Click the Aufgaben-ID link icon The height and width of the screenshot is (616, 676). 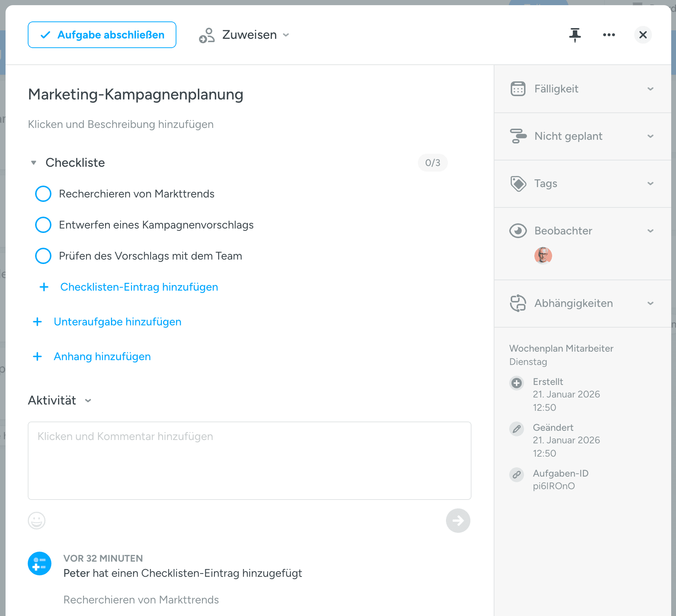[x=517, y=474]
